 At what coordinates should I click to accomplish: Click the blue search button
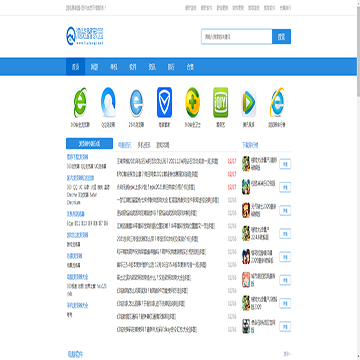(282, 36)
